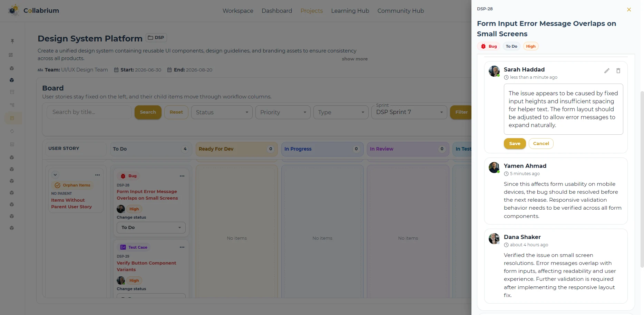This screenshot has width=644, height=315.
Task: Open the three-dot menu on the DSP-29 card
Action: point(182,247)
